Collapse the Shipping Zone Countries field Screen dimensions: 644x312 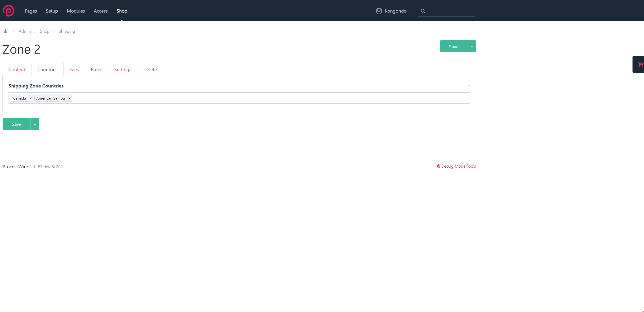[x=469, y=86]
